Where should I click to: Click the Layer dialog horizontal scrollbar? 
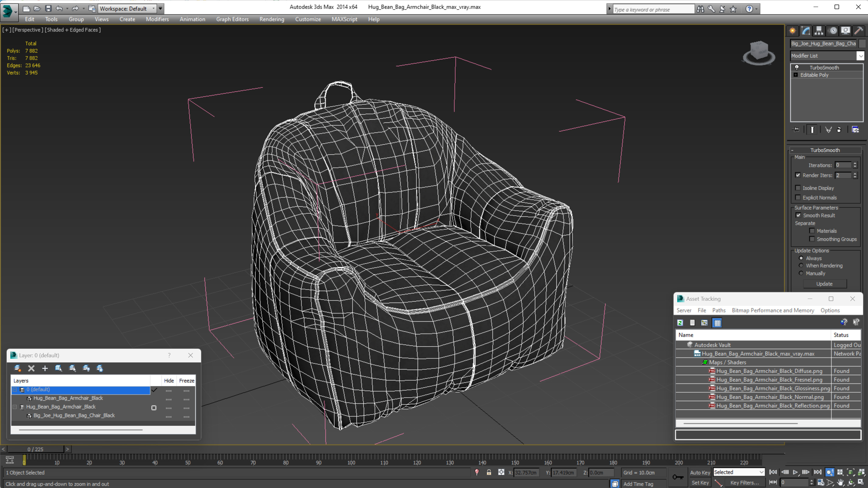pos(81,430)
